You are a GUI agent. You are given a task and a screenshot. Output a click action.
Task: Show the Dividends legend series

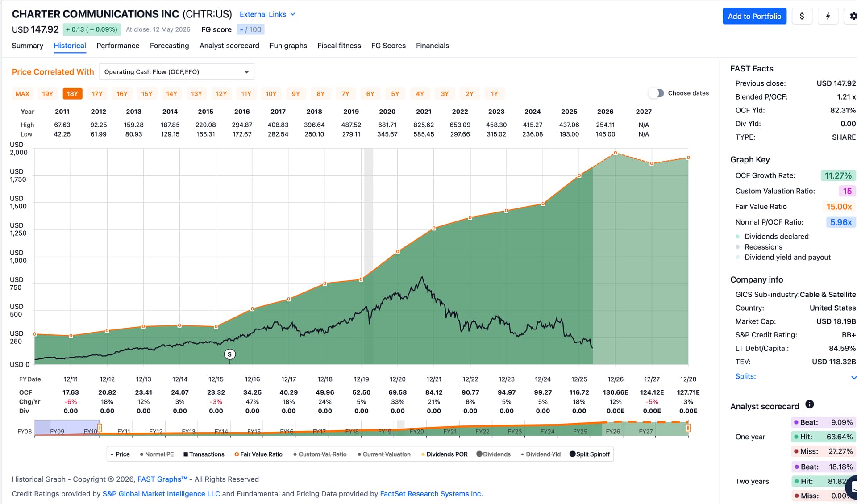(493, 454)
